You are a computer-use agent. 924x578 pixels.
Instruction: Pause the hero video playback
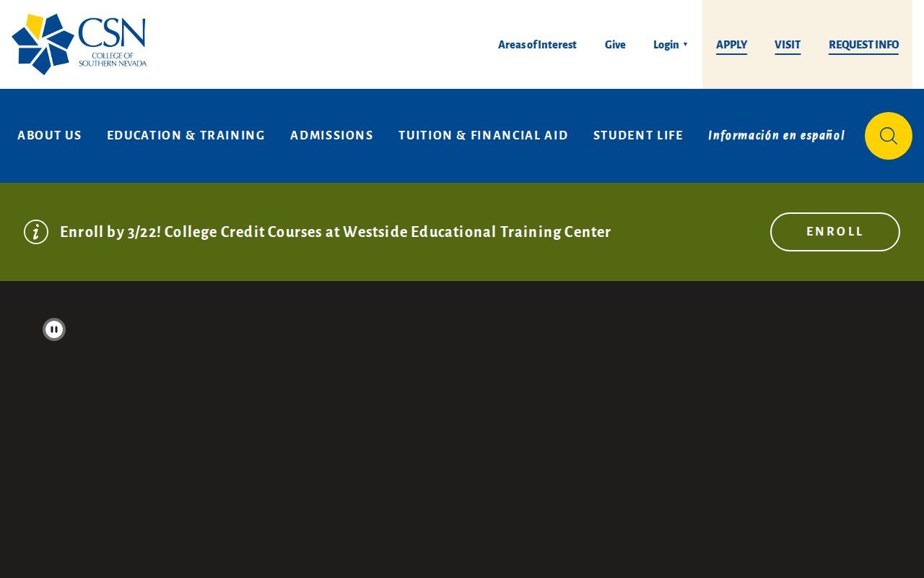coord(54,329)
